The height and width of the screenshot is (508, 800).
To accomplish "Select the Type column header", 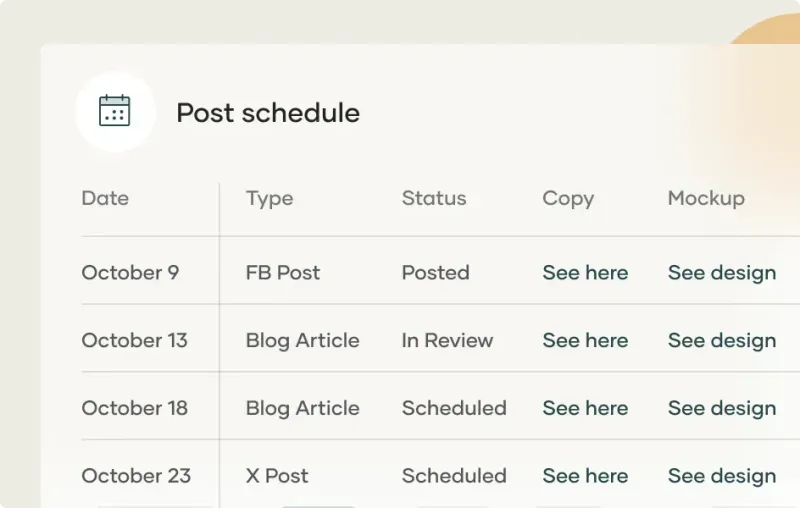I will 269,199.
